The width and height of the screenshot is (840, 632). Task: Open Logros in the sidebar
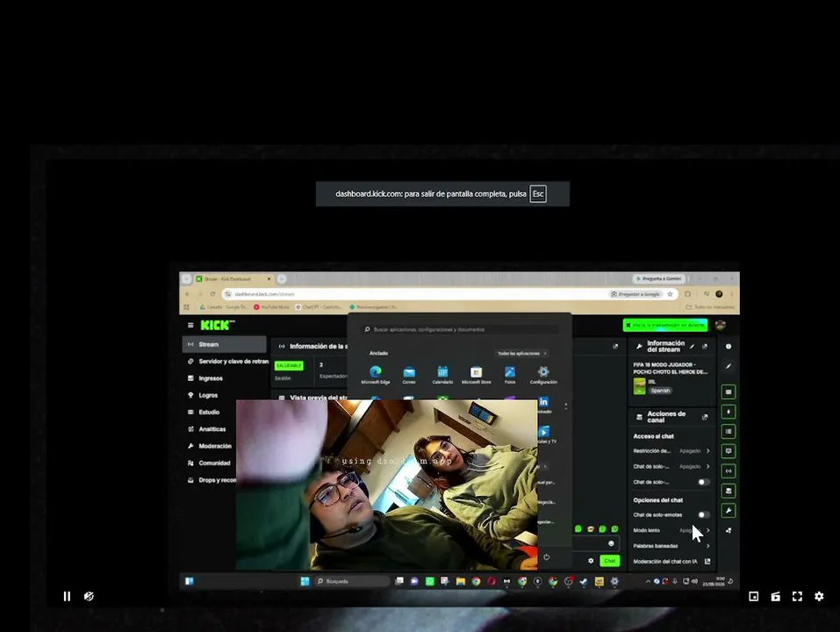point(203,395)
